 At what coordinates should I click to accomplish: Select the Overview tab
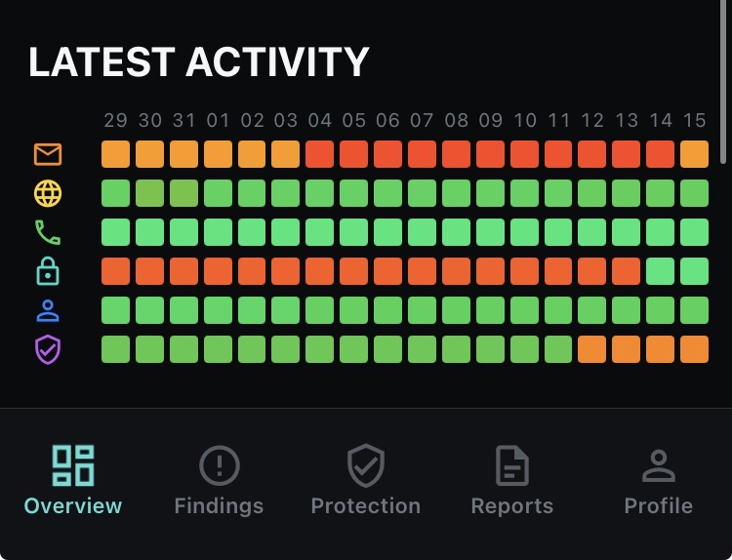pyautogui.click(x=73, y=481)
